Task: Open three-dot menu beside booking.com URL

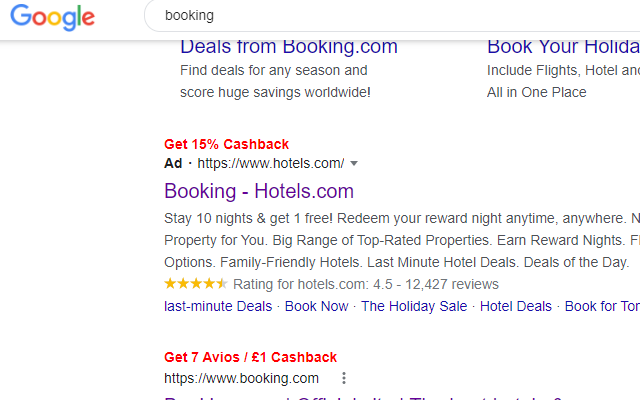Action: pyautogui.click(x=343, y=378)
